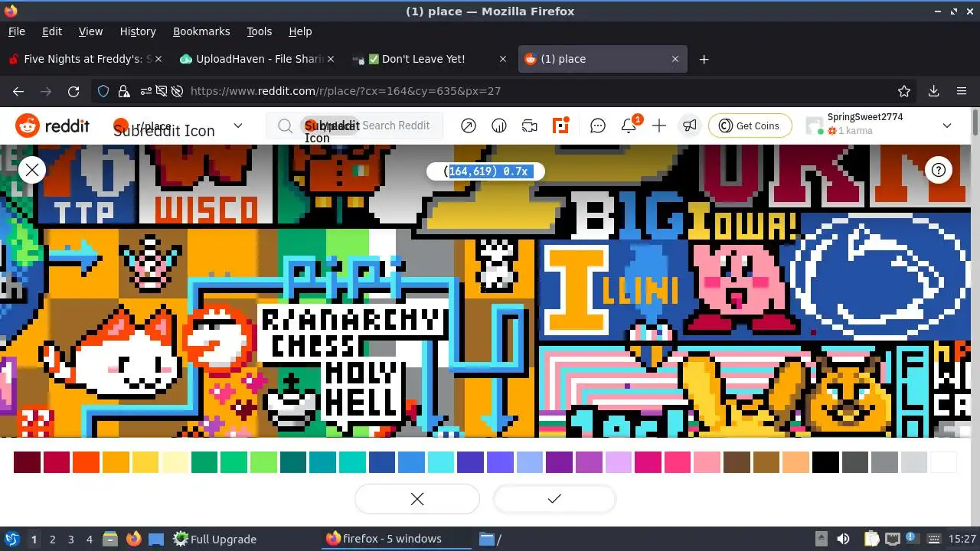This screenshot has width=980, height=551.
Task: Open Firefox downloads panel
Action: tap(934, 91)
